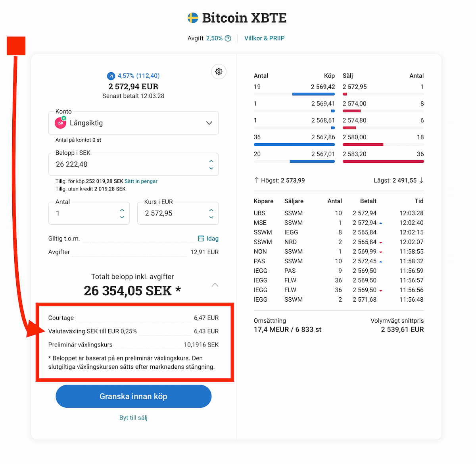The width and height of the screenshot is (476, 464).
Task: Click the Volymvägt snittpris 2 539,61 EUR value
Action: 402,329
